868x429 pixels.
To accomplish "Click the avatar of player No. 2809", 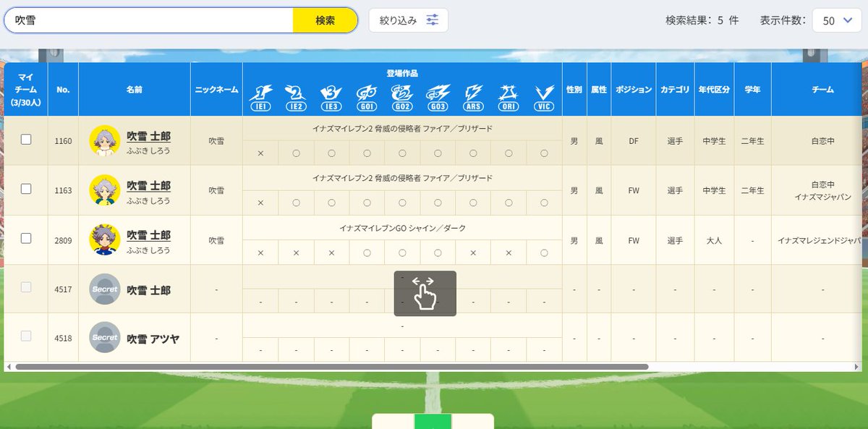I will click(x=105, y=239).
